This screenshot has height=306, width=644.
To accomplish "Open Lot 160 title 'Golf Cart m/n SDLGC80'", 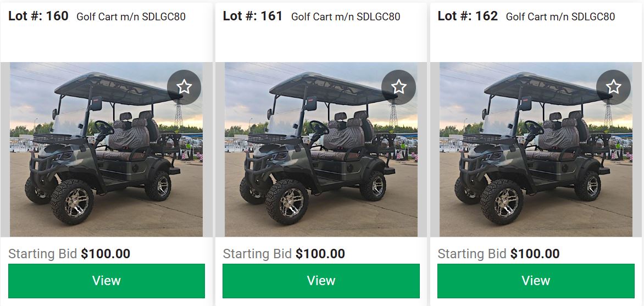I will (131, 17).
